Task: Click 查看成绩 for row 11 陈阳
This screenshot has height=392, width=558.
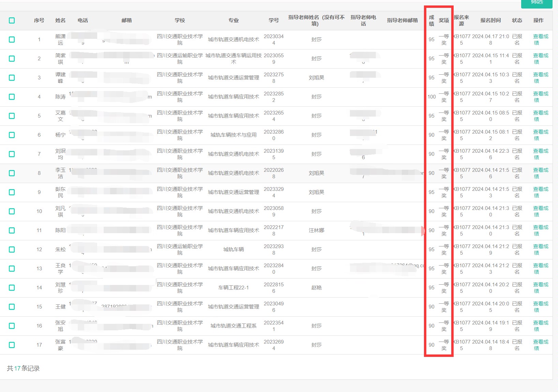Action: click(x=540, y=230)
